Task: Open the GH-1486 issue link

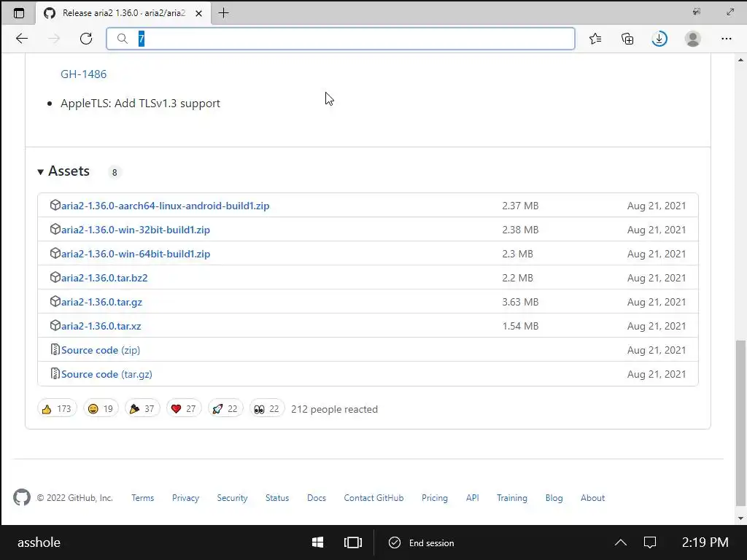Action: pyautogui.click(x=83, y=74)
